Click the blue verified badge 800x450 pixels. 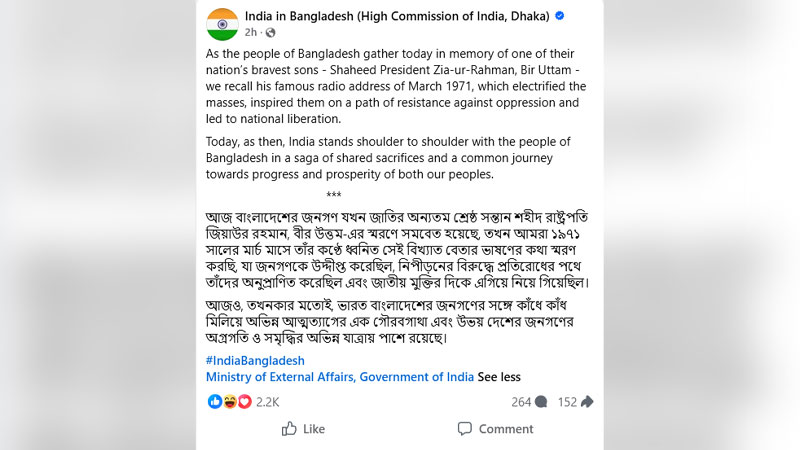click(x=560, y=16)
